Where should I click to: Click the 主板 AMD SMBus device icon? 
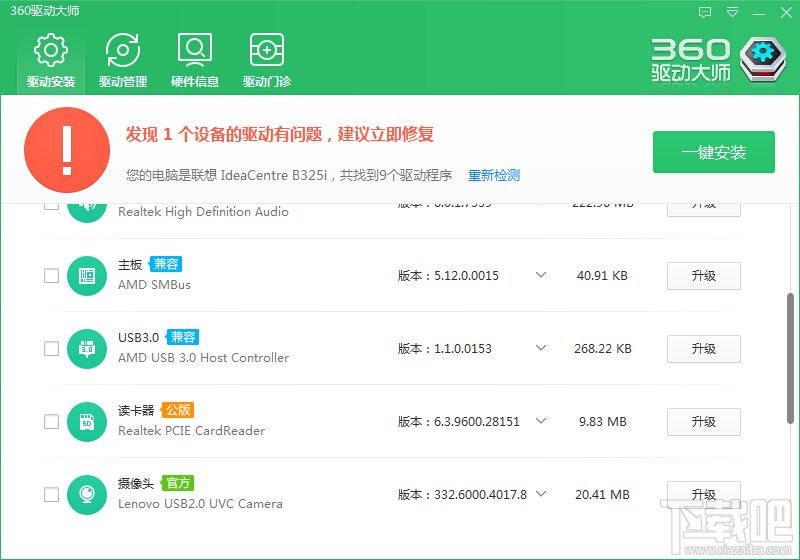pyautogui.click(x=87, y=276)
